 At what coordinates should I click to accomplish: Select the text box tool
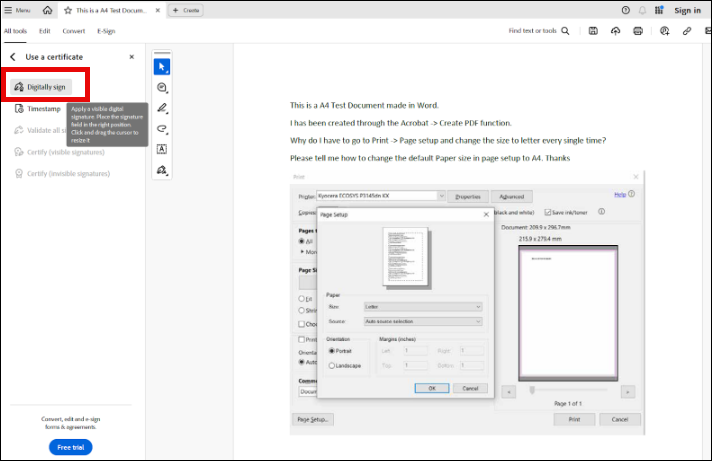tap(162, 149)
